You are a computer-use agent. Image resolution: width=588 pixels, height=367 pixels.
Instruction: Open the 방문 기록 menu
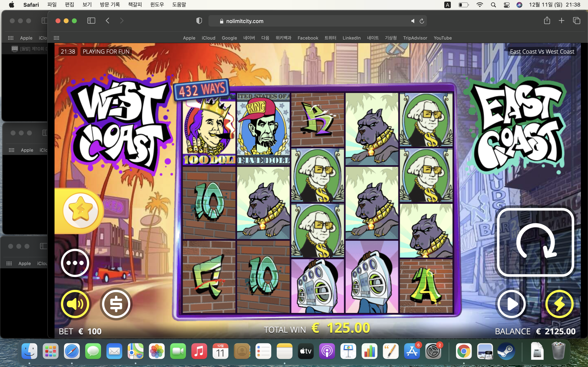point(110,5)
